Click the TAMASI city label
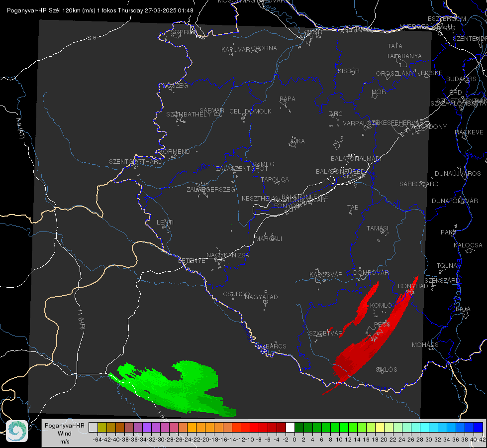The image size is (487, 448). tap(378, 228)
